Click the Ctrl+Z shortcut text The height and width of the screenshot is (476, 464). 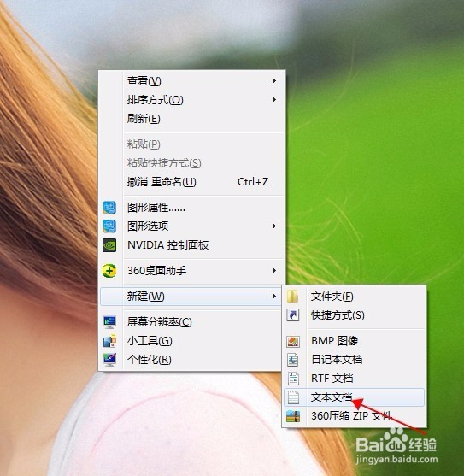click(253, 182)
